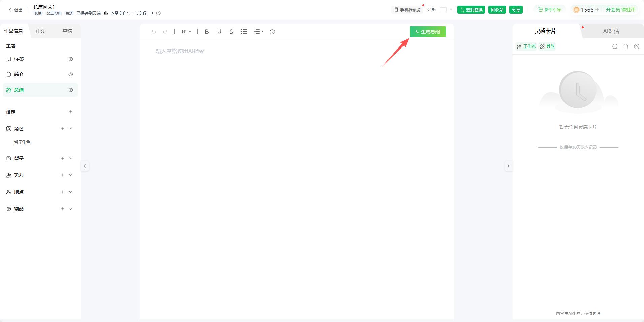
Task: Open the 皮肤 skin dropdown arrow
Action: 451,10
